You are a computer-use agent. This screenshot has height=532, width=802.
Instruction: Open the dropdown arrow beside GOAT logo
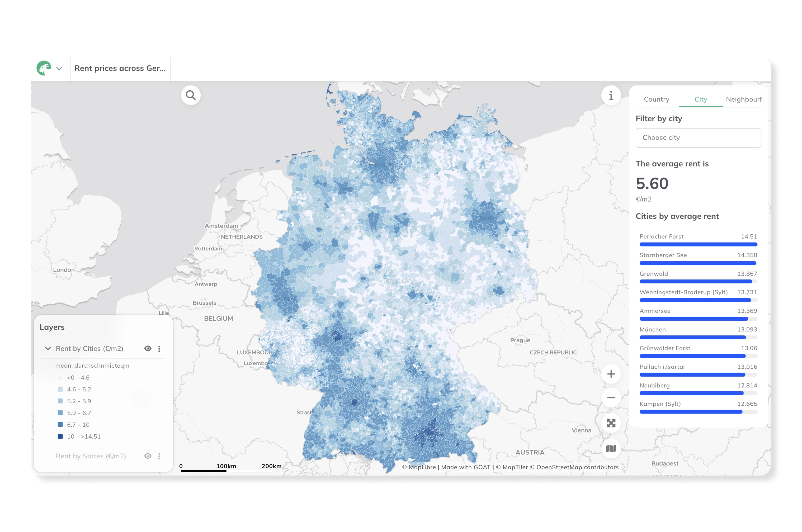[59, 69]
